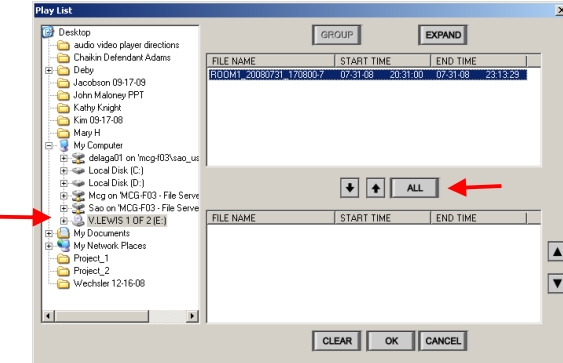The image size is (563, 363).
Task: Click the My Network Places icon
Action: coord(63,246)
